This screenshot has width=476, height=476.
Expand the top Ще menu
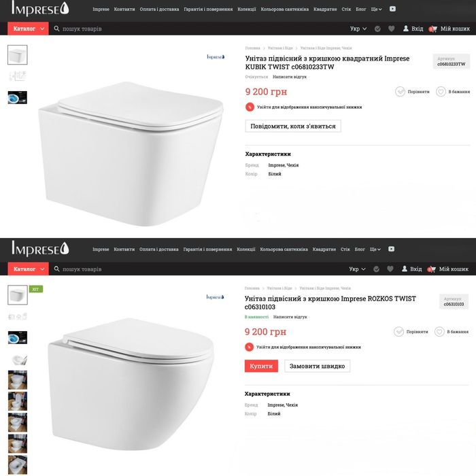pos(376,9)
